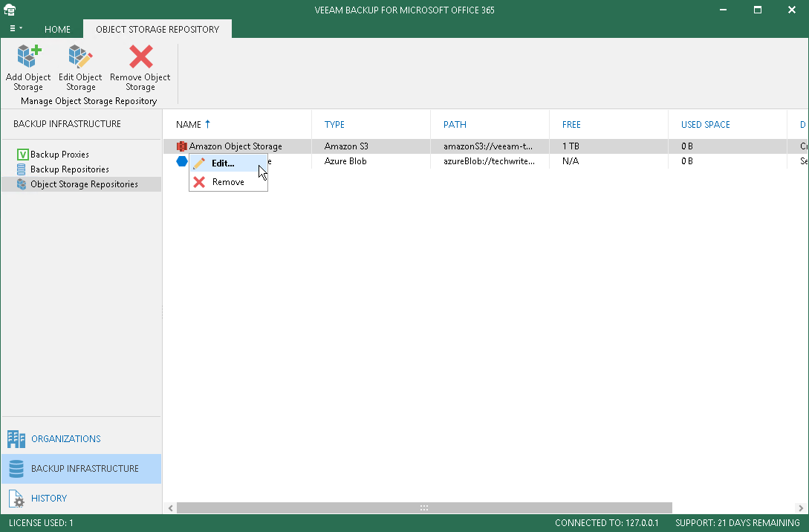The height and width of the screenshot is (532, 809).
Task: Click the 1 TB free space cell
Action: 571,146
